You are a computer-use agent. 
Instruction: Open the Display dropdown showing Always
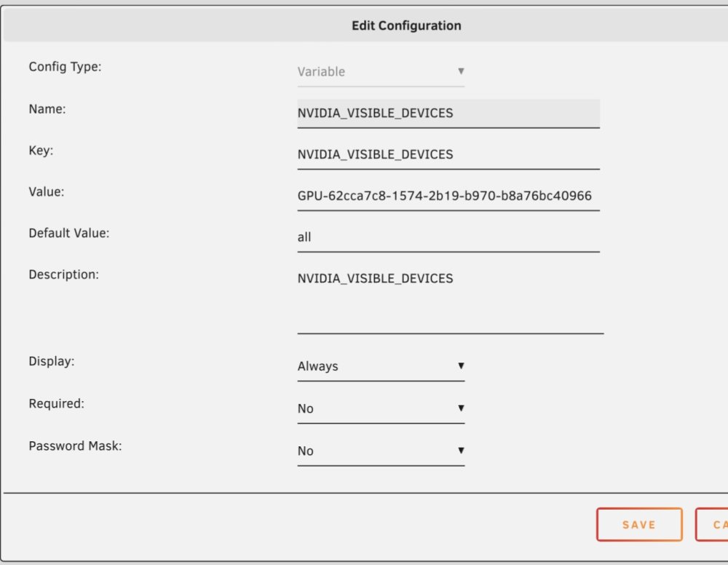[381, 366]
